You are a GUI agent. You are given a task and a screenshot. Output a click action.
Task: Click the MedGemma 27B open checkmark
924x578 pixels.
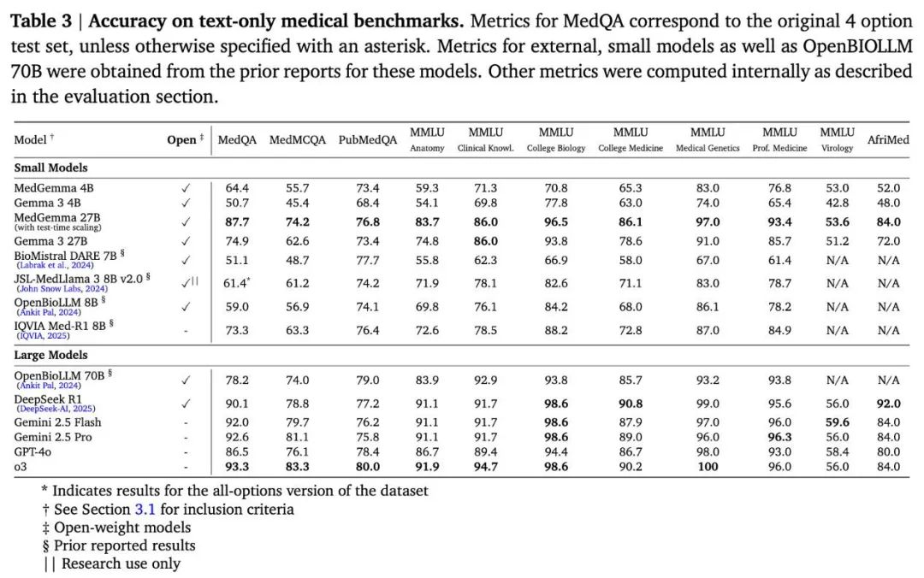pyautogui.click(x=186, y=222)
